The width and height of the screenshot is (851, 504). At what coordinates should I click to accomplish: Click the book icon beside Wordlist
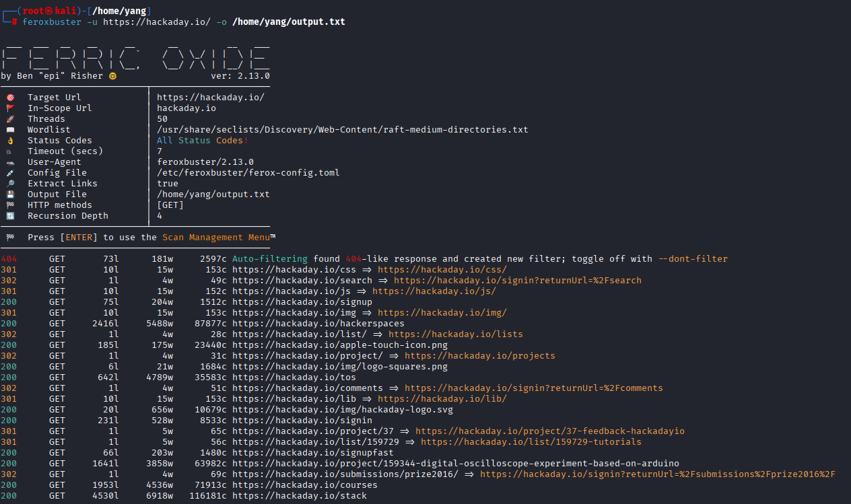pyautogui.click(x=10, y=130)
